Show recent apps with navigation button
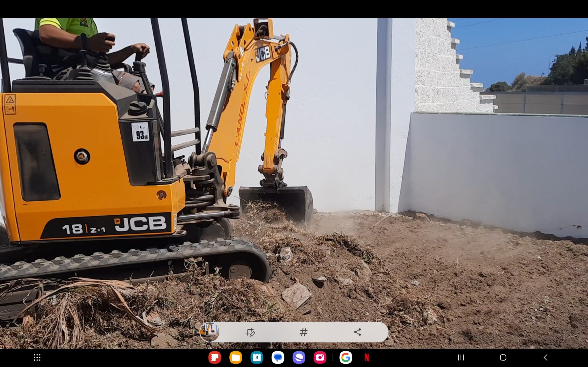The image size is (588, 367). (461, 358)
